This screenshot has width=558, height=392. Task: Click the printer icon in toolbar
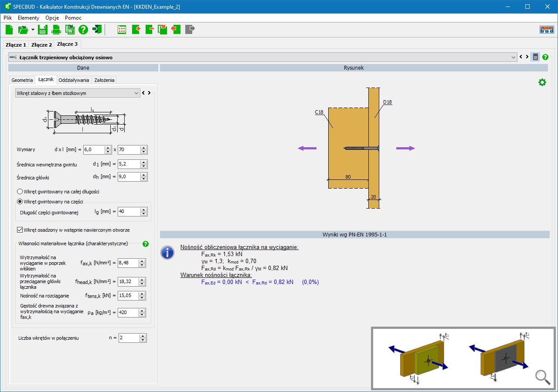[x=56, y=30]
